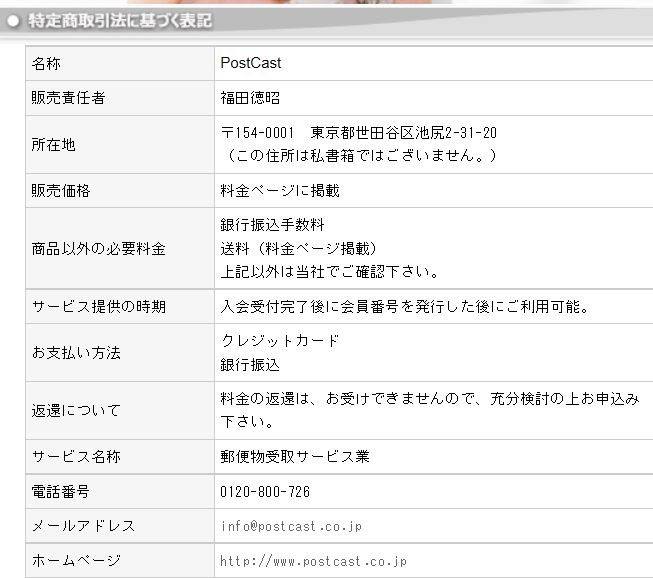
Task: Click the 送料（料金ページ掲載） shipping line
Action: (298, 248)
